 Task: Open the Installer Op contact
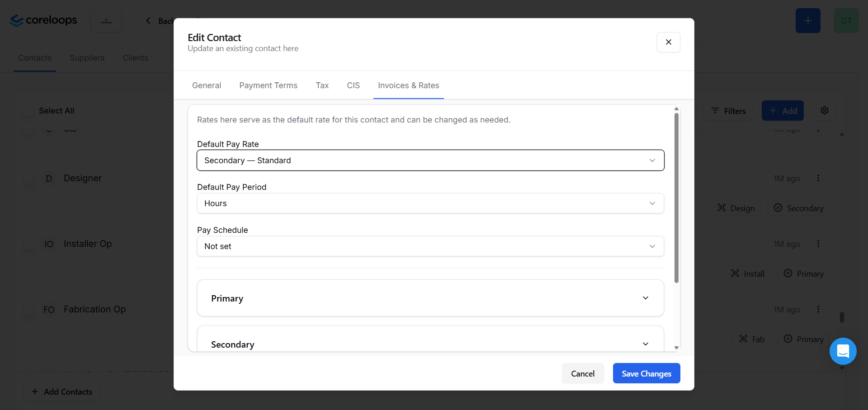coord(88,244)
